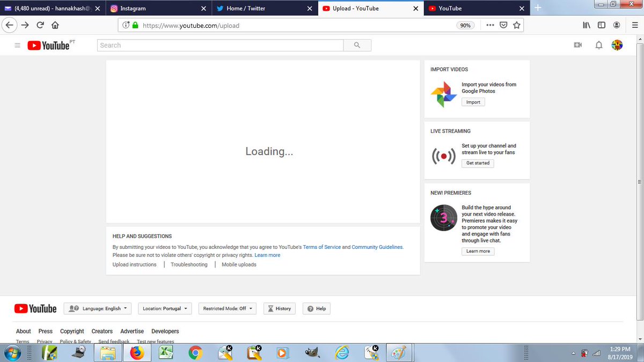Click the search magnifier button
Image resolution: width=644 pixels, height=362 pixels.
click(357, 46)
